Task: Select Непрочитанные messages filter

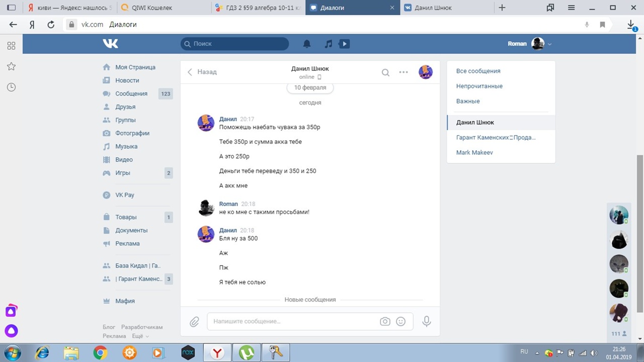Action: (x=479, y=86)
